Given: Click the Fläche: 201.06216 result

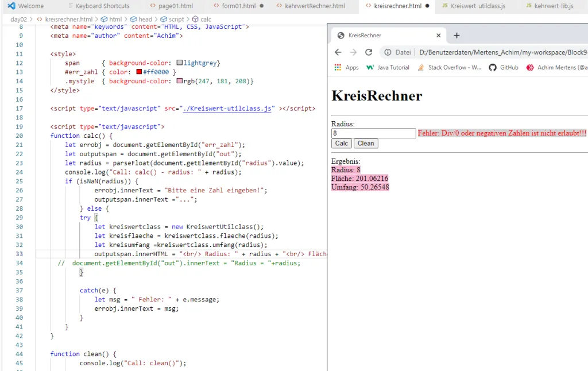Looking at the screenshot, I should click(x=360, y=179).
